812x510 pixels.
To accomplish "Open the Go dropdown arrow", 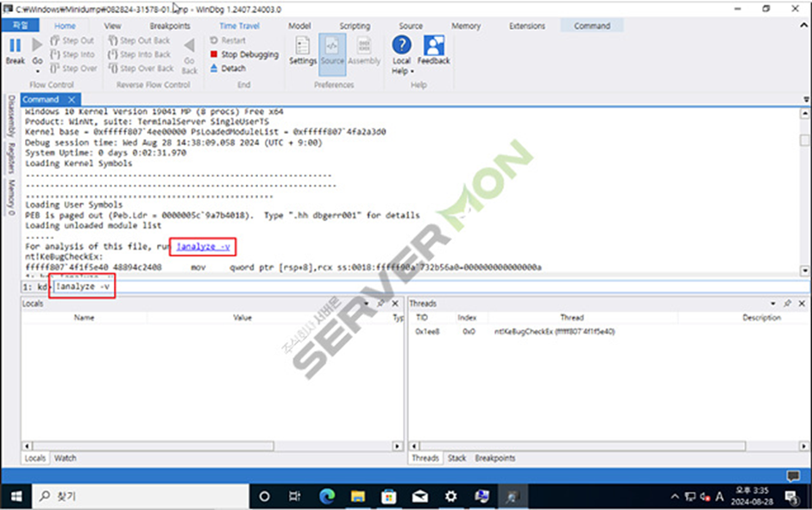I will pos(37,71).
